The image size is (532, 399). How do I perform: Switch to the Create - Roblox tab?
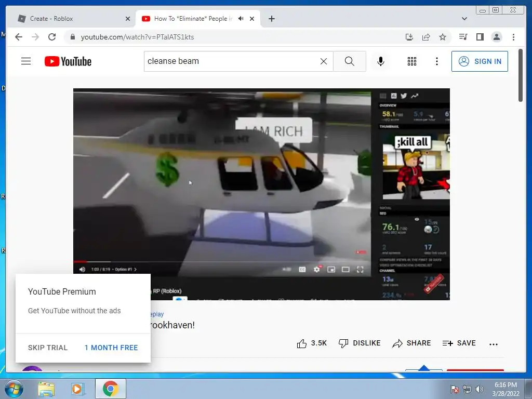pos(72,19)
